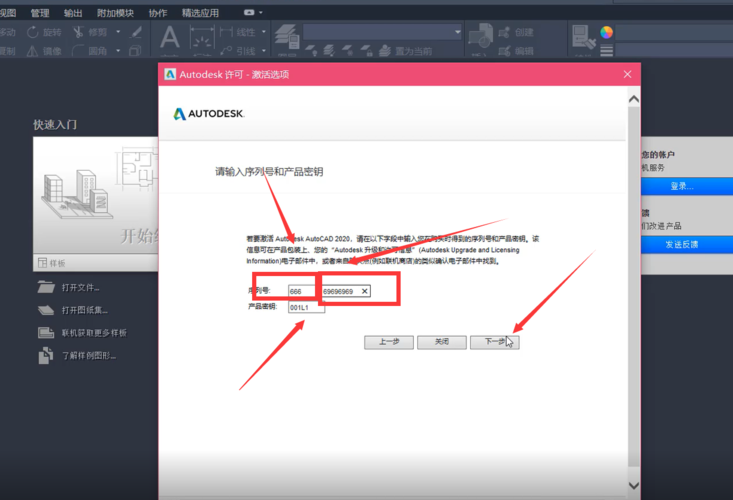Screen dimensions: 733x500
Task: Open the 精选应用 ribbon tab
Action: tap(200, 13)
